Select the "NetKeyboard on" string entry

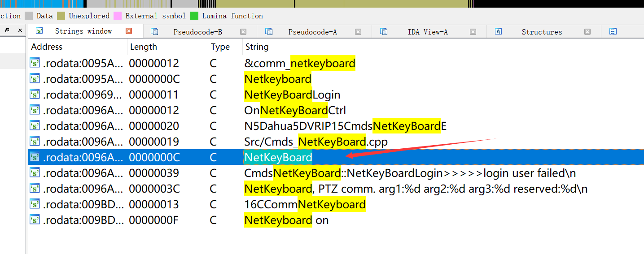(286, 220)
